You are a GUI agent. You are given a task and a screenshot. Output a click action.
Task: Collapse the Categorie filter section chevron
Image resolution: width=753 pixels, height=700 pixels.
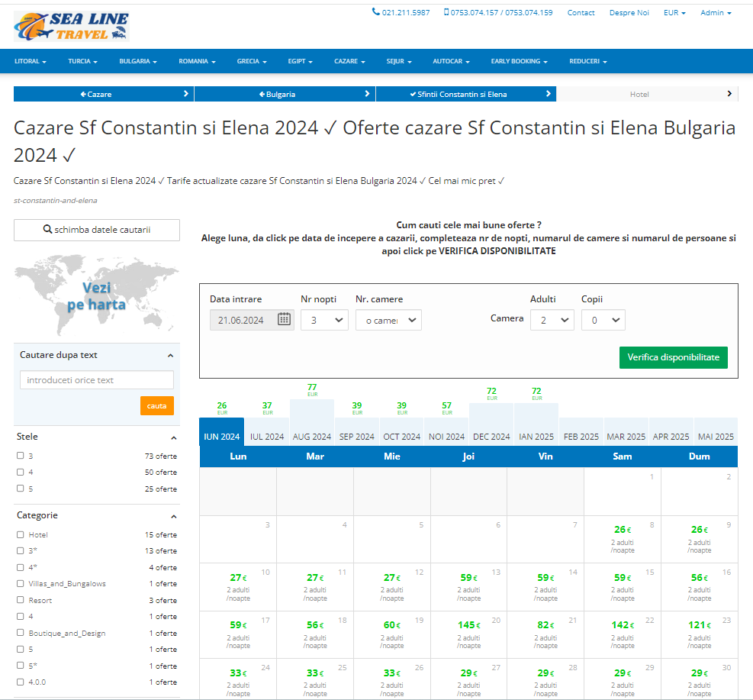pos(173,516)
